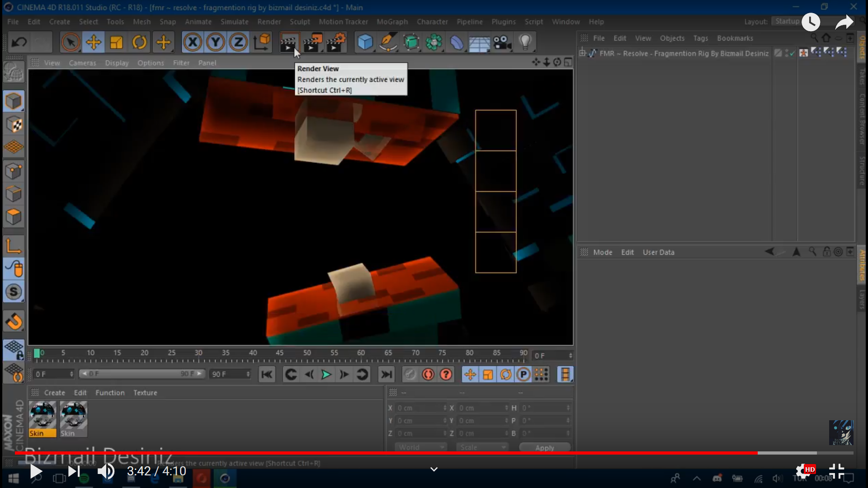868x488 pixels.
Task: Exit video fullscreen mode
Action: pos(837,471)
